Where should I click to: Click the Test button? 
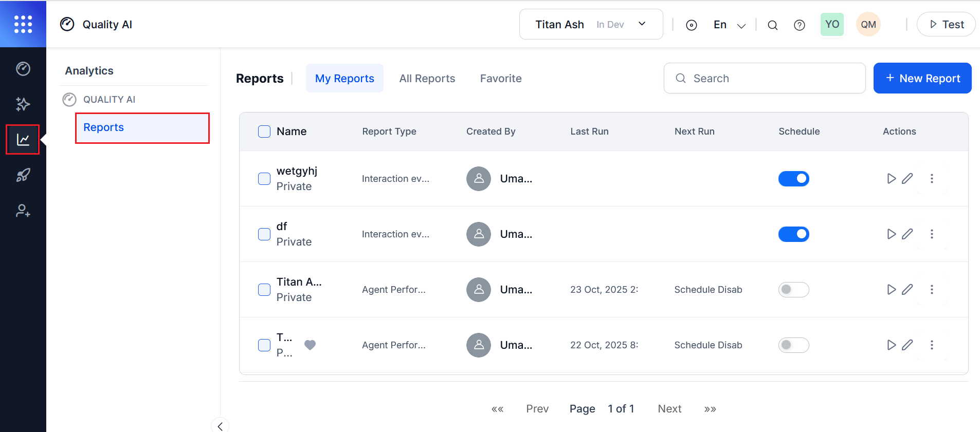(946, 25)
